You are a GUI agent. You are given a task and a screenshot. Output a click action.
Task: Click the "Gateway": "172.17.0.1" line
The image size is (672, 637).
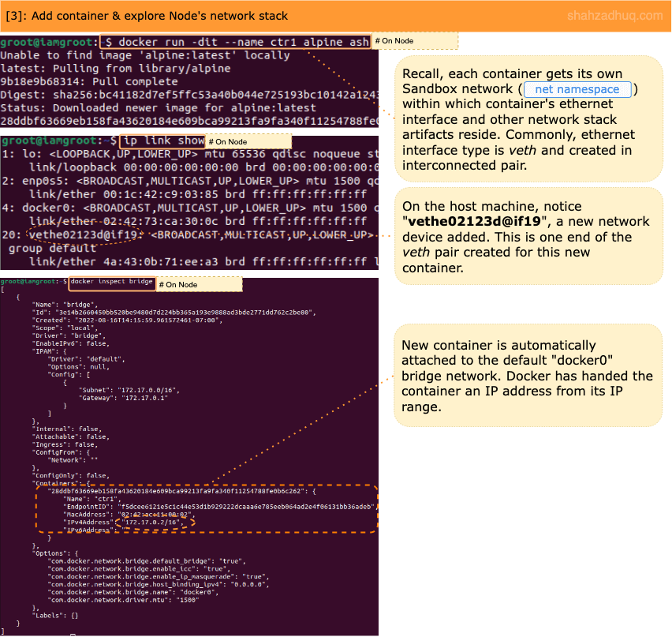tap(123, 398)
